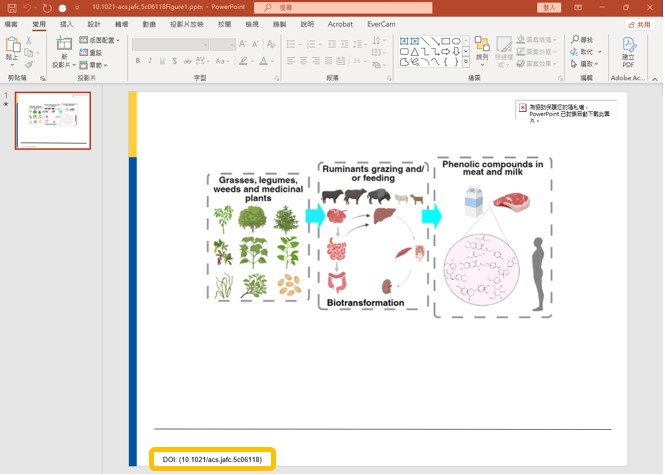
Task: Select the oval shape in shapes gallery
Action: 455,41
